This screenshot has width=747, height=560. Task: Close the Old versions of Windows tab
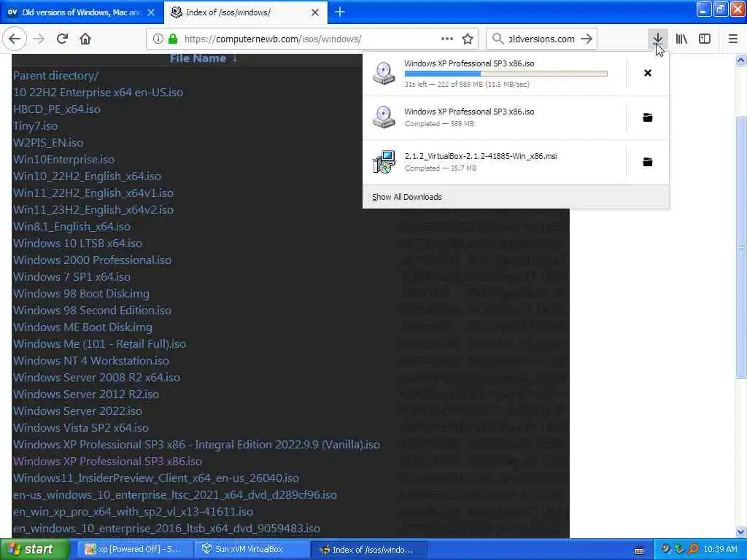click(x=151, y=12)
